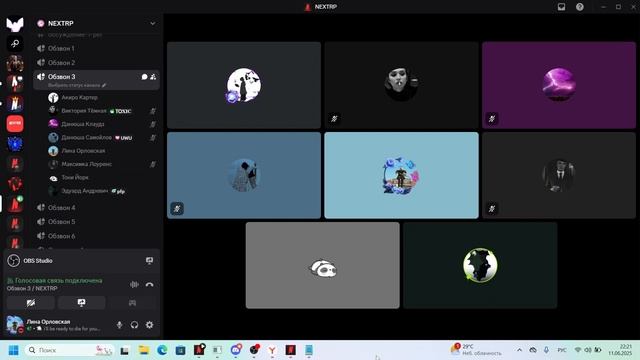Focus the light blue participant tile
Screen dimensions: 640x360
point(401,175)
